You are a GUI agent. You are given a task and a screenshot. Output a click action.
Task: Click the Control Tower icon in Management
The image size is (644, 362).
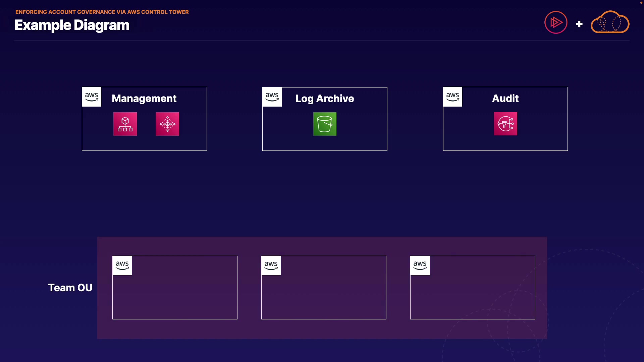point(167,124)
